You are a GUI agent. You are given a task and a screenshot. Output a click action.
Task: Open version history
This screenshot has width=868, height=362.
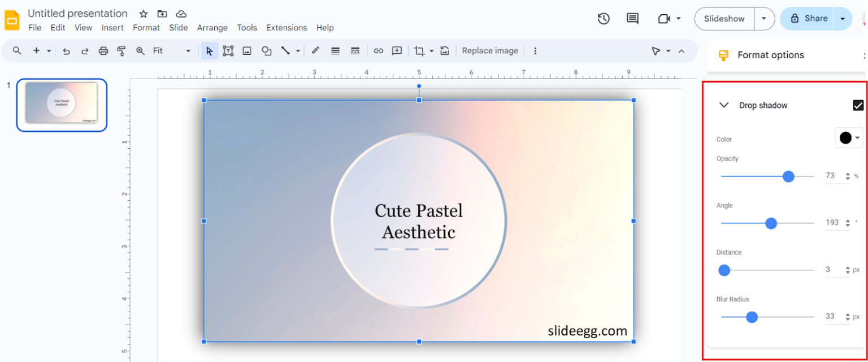tap(603, 18)
